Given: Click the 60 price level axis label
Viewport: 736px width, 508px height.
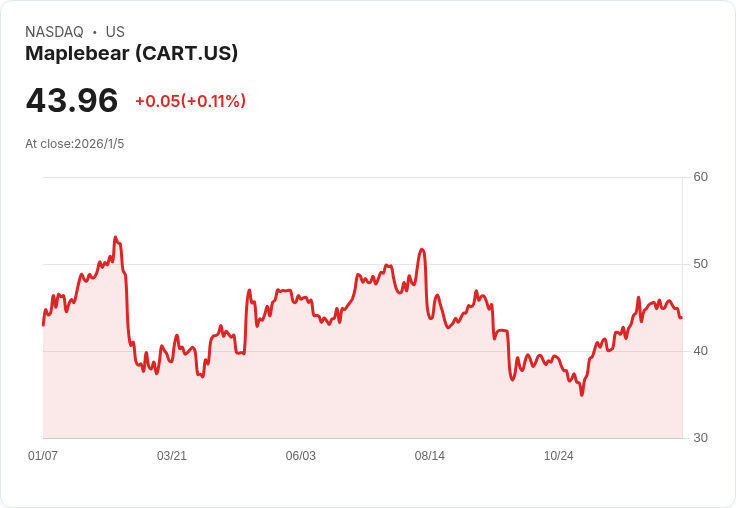Looking at the screenshot, I should pyautogui.click(x=700, y=177).
